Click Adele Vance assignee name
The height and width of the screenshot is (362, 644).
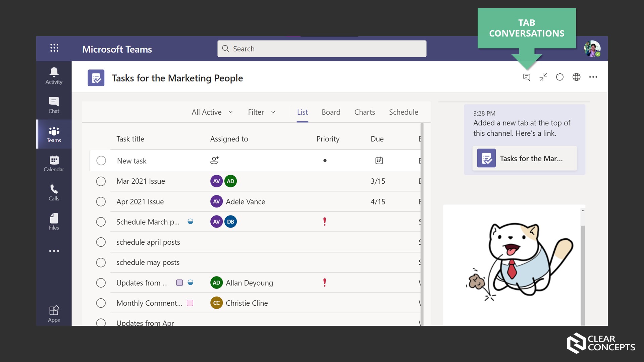[246, 202]
